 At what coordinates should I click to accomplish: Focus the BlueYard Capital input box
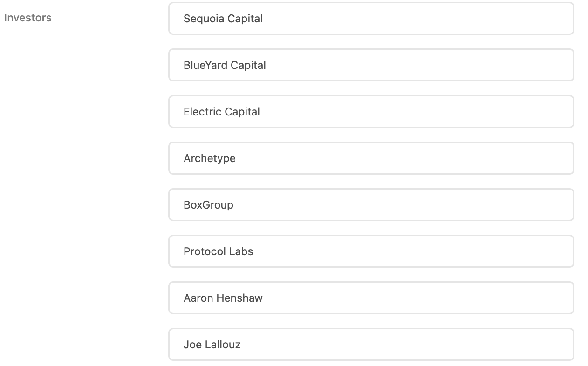point(371,65)
